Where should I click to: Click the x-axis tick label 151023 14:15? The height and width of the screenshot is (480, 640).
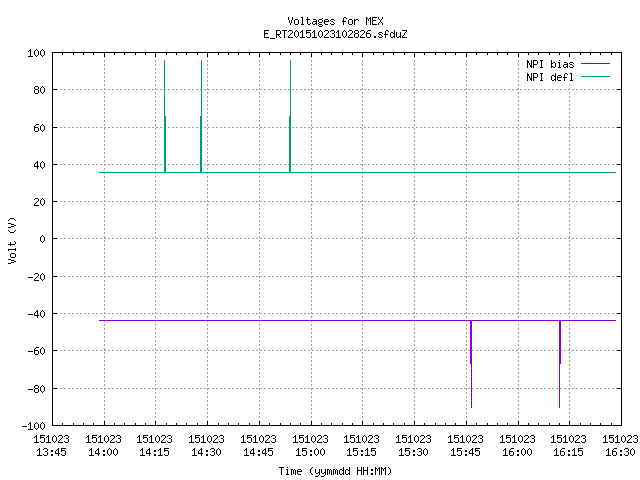(x=155, y=445)
